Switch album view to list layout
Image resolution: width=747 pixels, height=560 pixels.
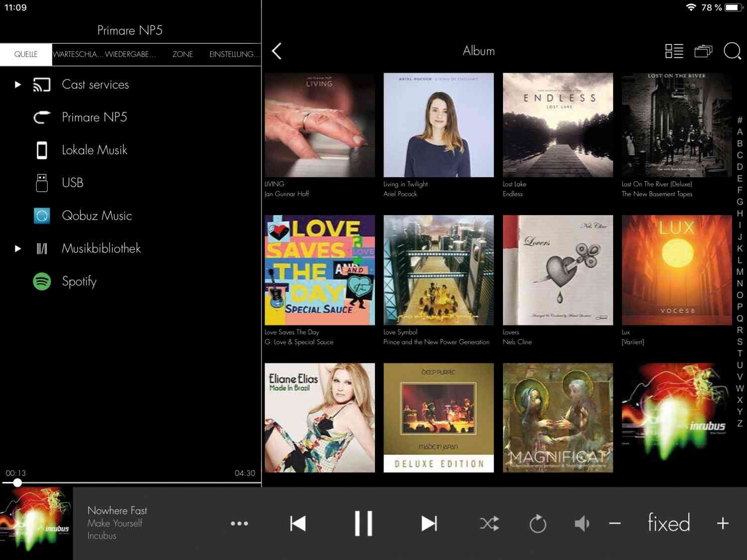tap(674, 51)
